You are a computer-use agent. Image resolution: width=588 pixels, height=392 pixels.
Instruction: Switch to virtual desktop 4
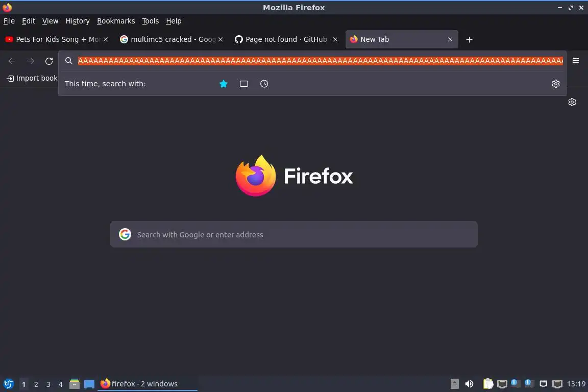[61, 384]
